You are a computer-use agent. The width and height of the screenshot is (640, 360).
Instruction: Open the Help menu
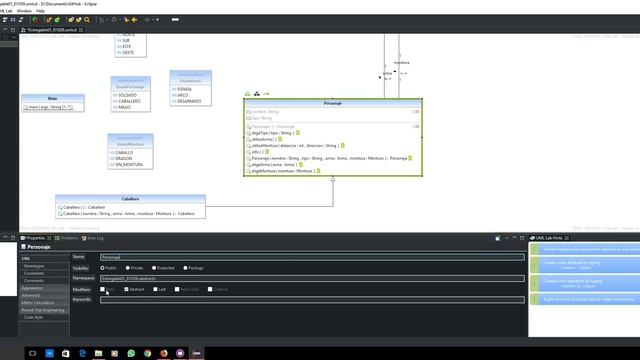pos(40,11)
